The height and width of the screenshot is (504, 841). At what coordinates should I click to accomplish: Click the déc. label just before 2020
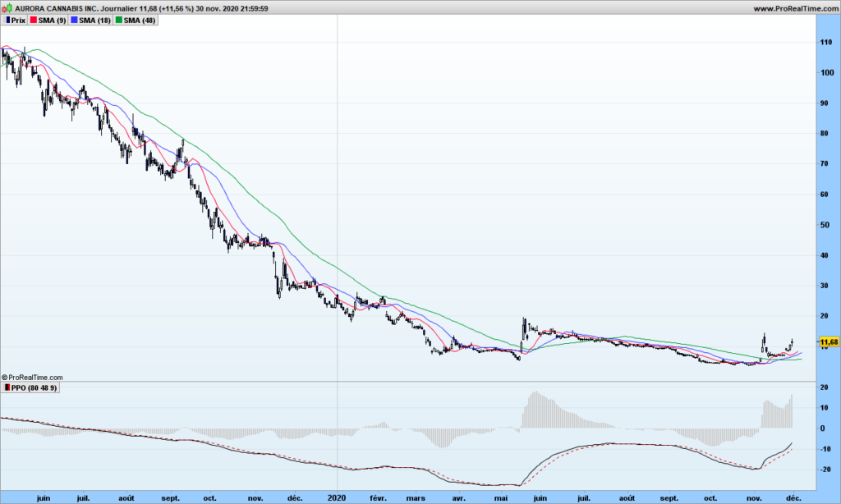click(295, 498)
